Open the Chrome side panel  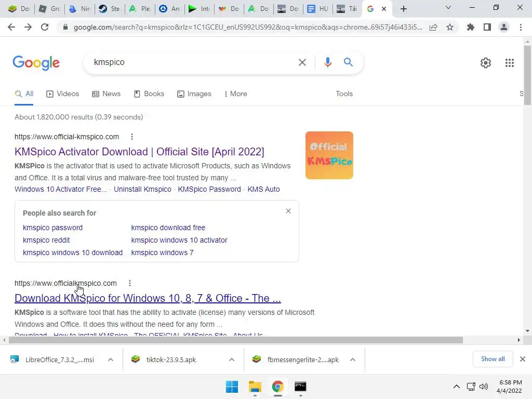487,27
